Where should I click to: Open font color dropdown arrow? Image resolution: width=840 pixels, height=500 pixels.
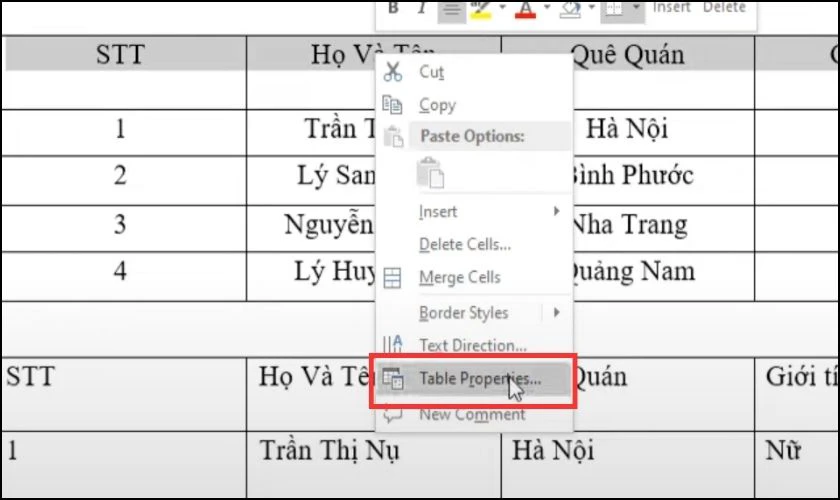coord(547,8)
